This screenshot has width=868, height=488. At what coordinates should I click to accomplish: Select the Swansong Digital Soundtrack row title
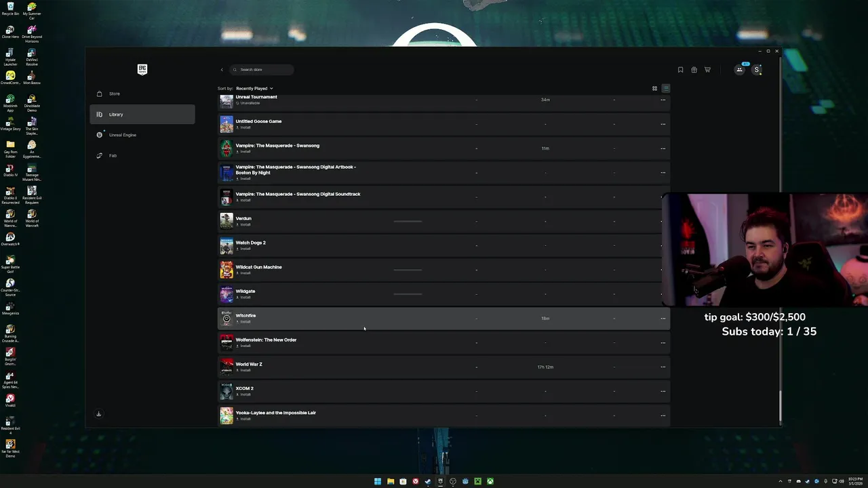tap(298, 194)
